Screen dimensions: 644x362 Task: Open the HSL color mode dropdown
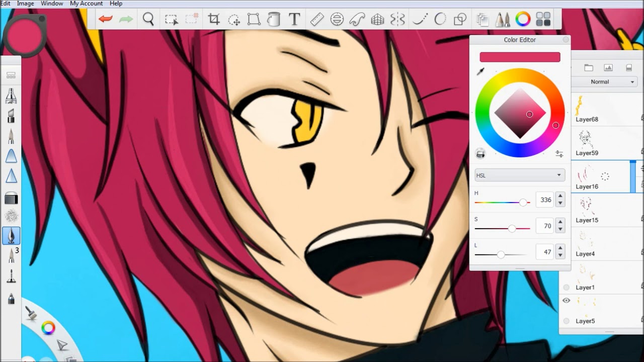coord(520,175)
